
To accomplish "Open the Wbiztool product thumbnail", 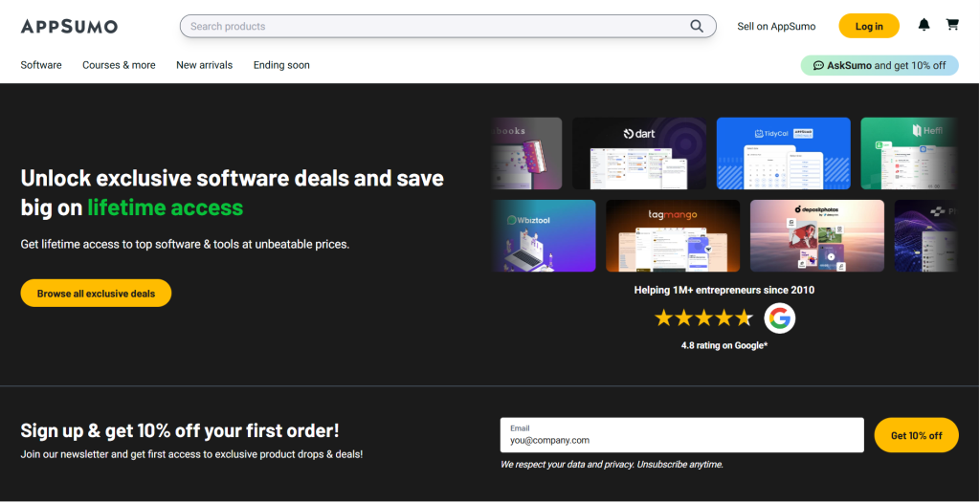I will point(544,235).
